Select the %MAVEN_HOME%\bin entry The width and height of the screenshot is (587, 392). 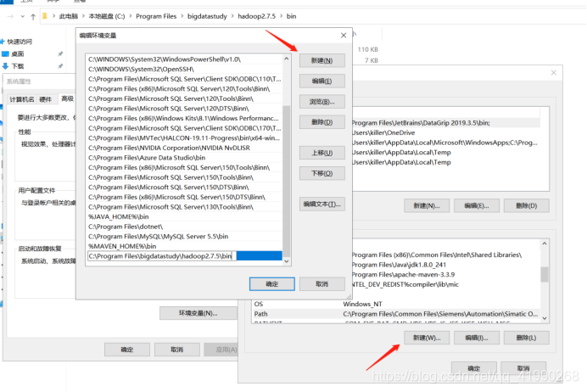[185, 246]
